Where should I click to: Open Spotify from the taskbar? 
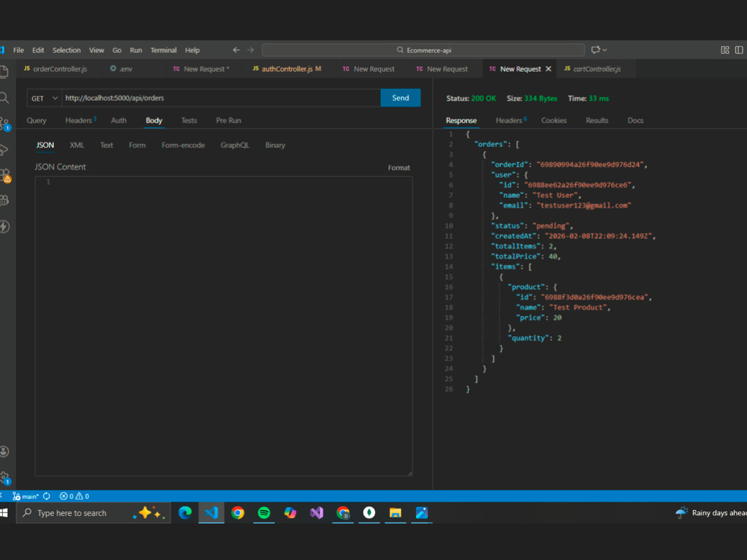pos(264,513)
